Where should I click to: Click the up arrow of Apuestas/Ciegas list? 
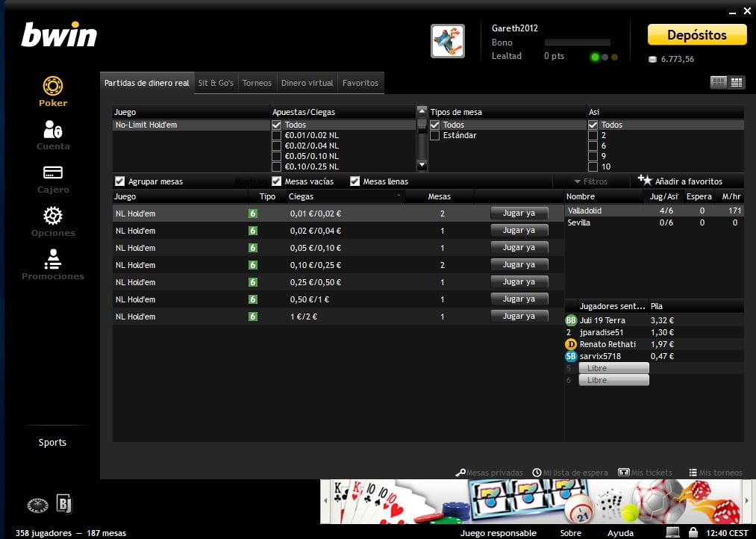pos(422,111)
